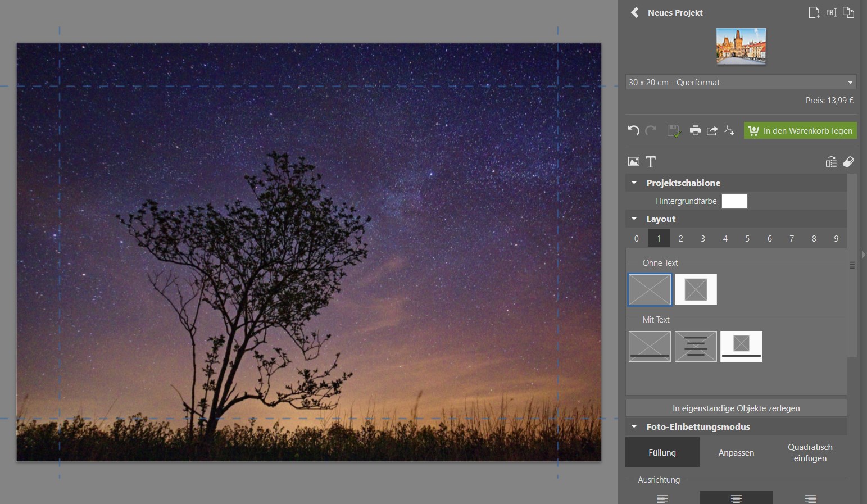Select the insert image icon
This screenshot has height=504, width=867.
click(634, 162)
